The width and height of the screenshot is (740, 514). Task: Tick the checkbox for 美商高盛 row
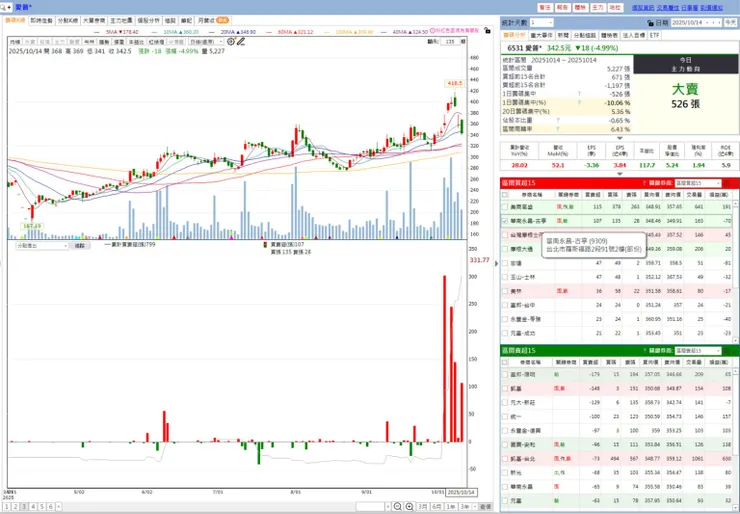click(505, 207)
